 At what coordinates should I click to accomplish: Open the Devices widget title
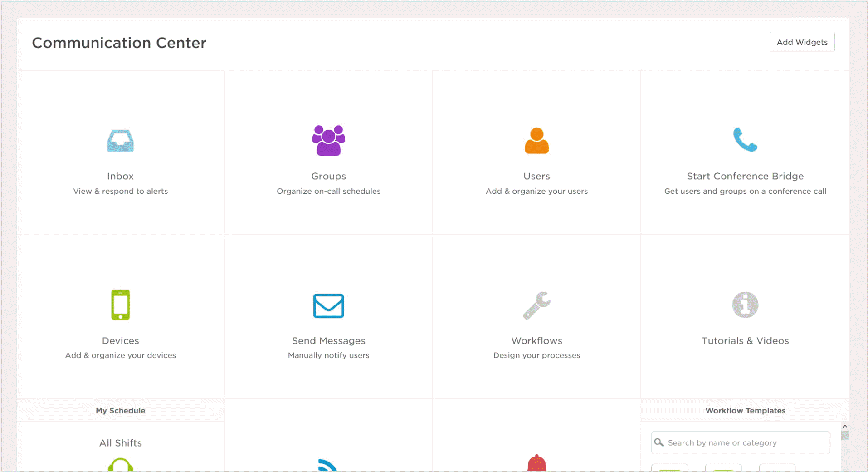click(120, 340)
